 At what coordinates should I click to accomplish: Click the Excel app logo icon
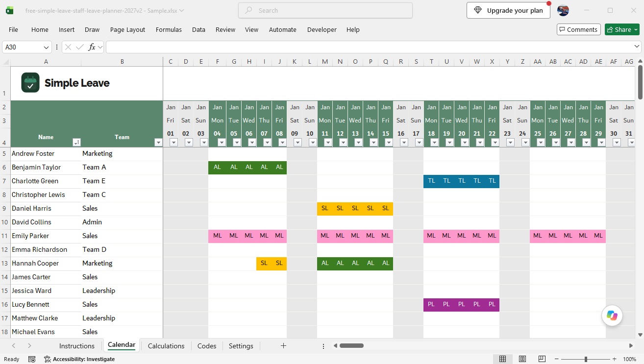tap(9, 10)
